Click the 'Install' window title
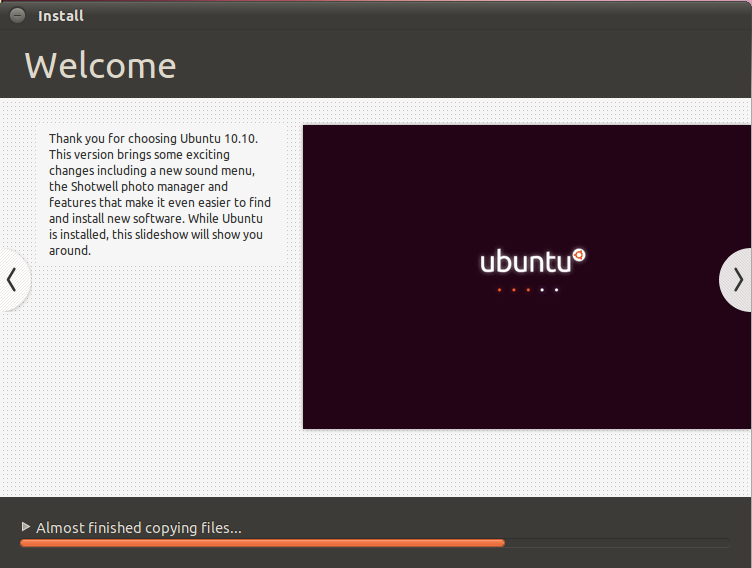752x568 pixels. (x=61, y=16)
